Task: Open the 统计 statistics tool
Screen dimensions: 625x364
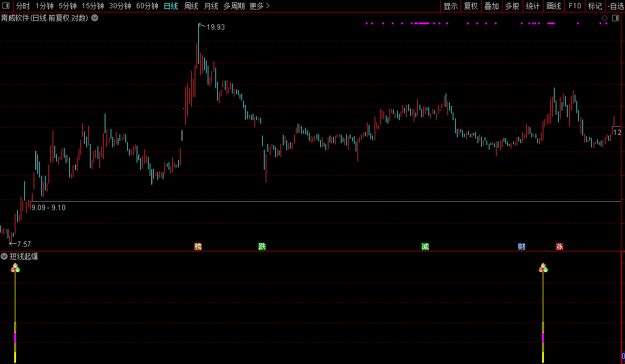Action: coord(533,6)
